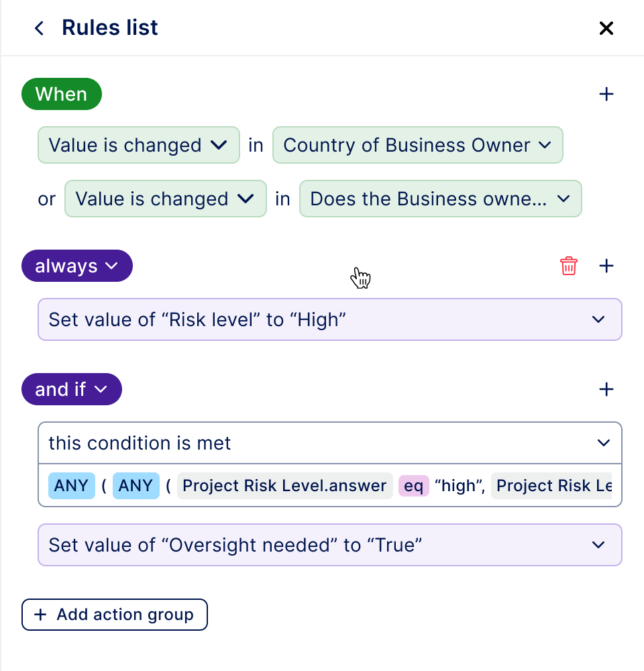The height and width of the screenshot is (671, 644).
Task: Click the back arrow beside Rules list
Action: (x=40, y=28)
